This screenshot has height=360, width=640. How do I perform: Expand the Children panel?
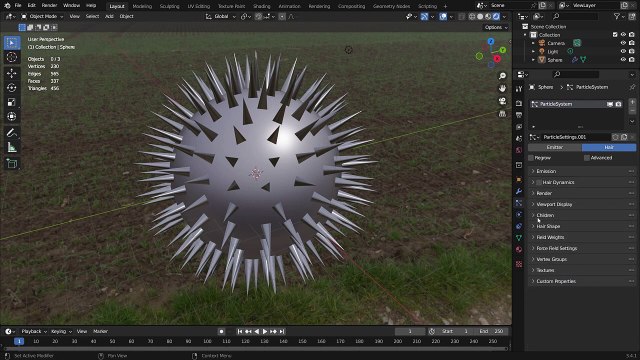(x=581, y=216)
